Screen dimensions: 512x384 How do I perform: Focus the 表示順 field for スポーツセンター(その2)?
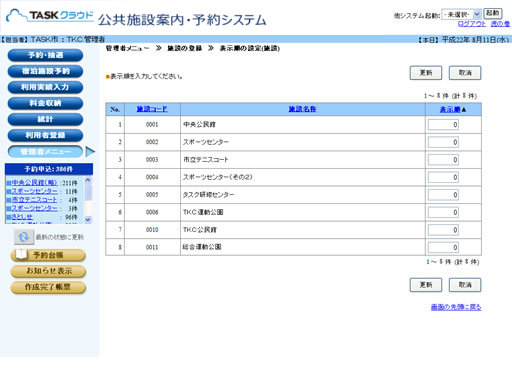[443, 177]
